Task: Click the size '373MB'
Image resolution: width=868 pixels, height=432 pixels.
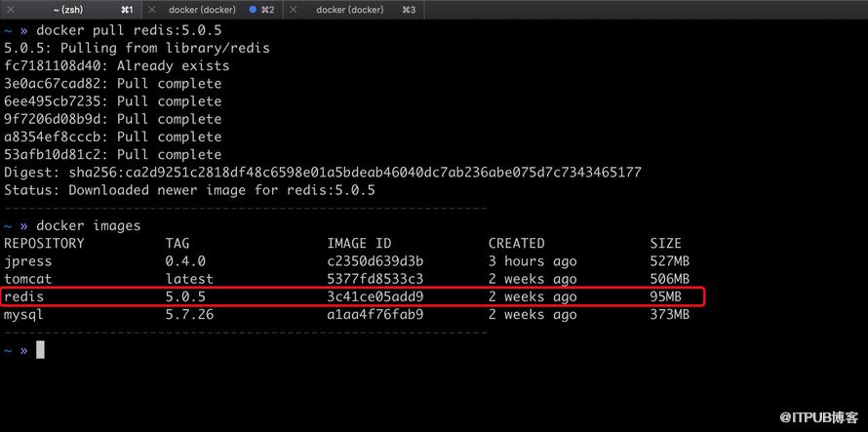Action: tap(669, 315)
